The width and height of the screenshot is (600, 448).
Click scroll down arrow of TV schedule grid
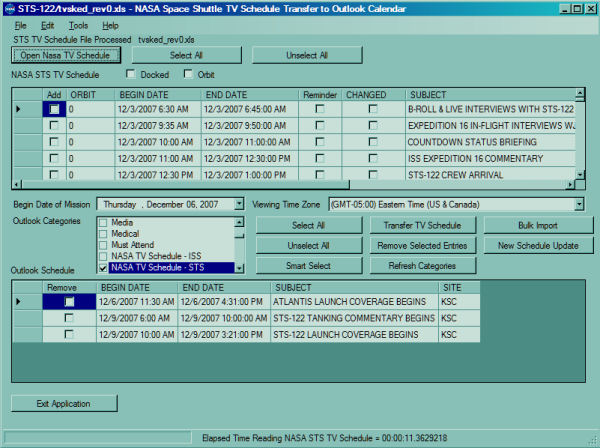click(x=580, y=175)
